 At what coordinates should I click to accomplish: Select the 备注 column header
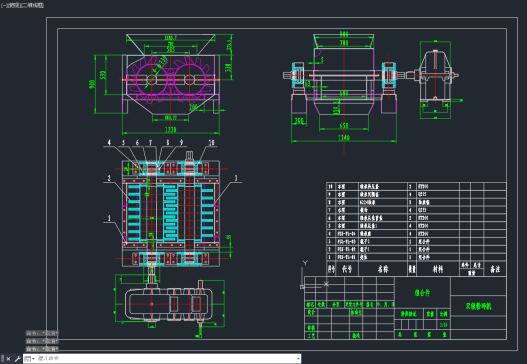(x=495, y=269)
